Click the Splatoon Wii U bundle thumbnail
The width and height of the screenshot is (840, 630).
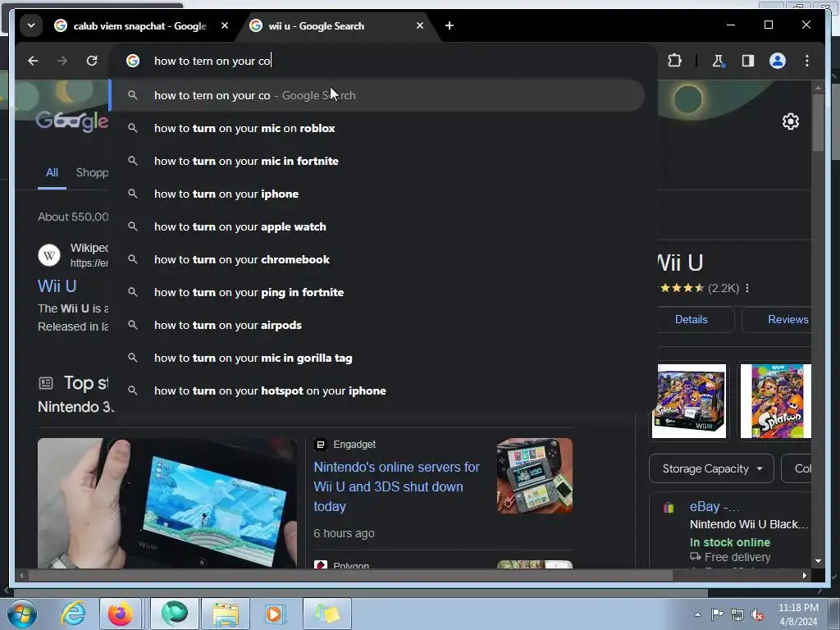click(689, 400)
